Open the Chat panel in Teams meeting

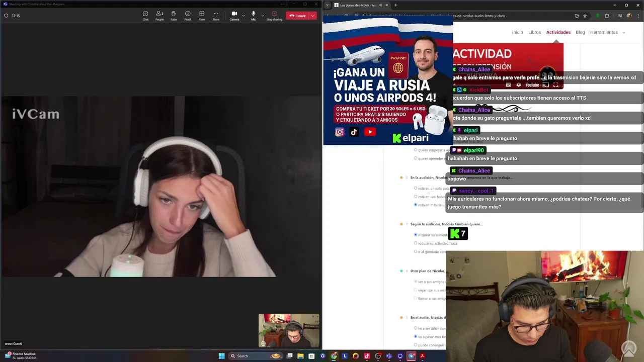[145, 16]
